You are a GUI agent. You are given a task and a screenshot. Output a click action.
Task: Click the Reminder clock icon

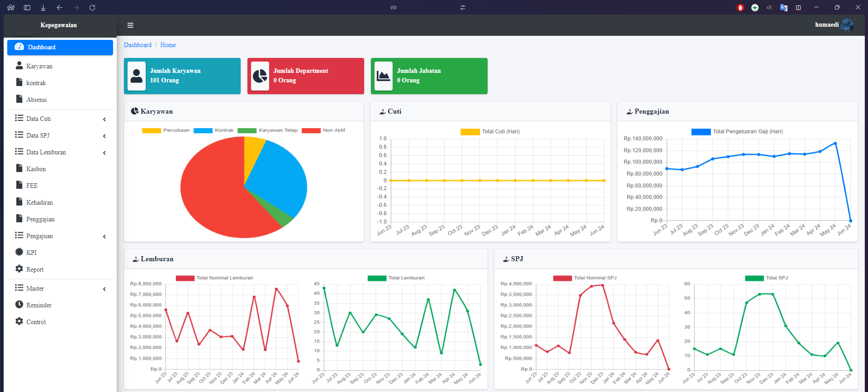[x=19, y=304]
